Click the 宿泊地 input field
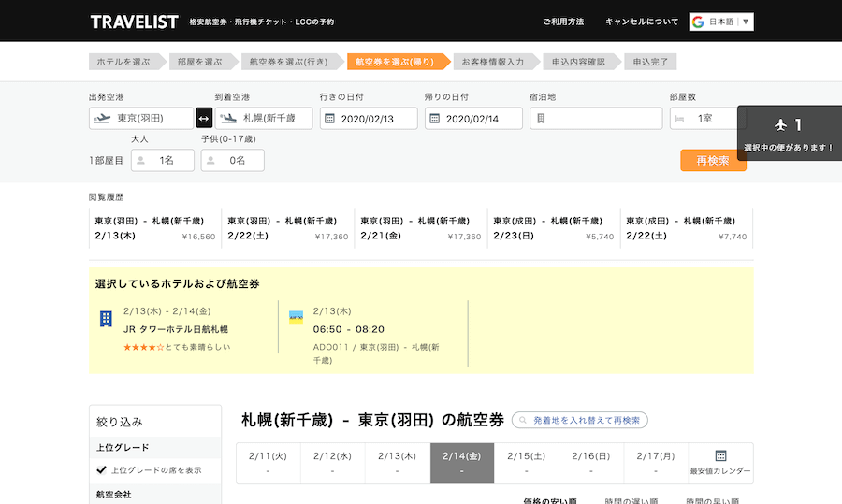 coord(596,118)
